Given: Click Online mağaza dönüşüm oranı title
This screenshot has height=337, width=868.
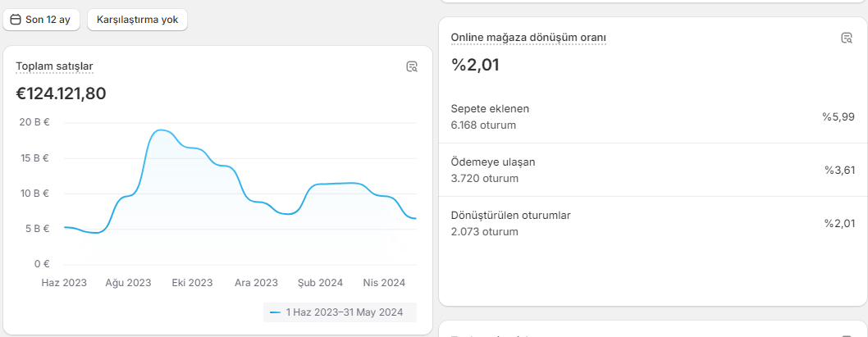Looking at the screenshot, I should 528,38.
